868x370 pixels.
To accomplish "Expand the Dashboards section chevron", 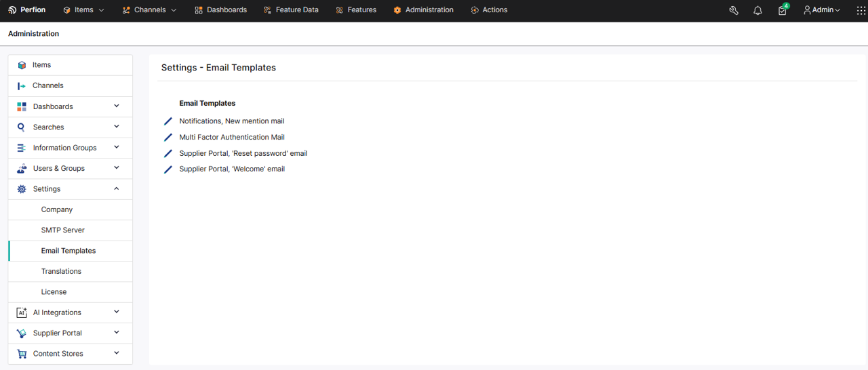I will point(117,106).
